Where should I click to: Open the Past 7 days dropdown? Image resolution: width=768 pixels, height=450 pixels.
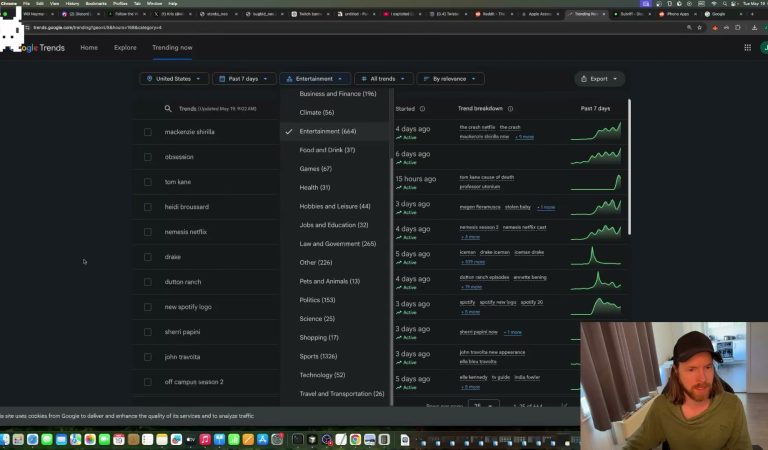point(244,79)
